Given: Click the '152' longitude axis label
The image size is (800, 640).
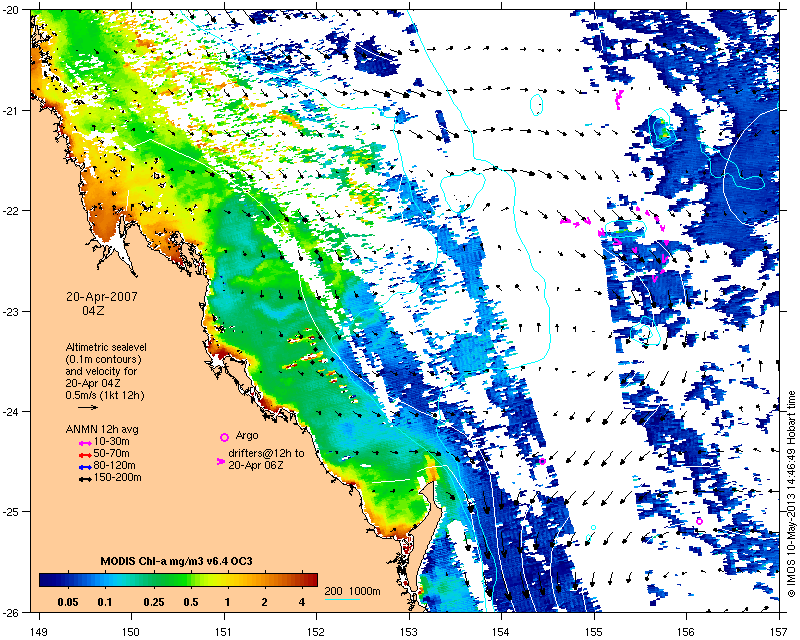Looking at the screenshot, I should (316, 632).
